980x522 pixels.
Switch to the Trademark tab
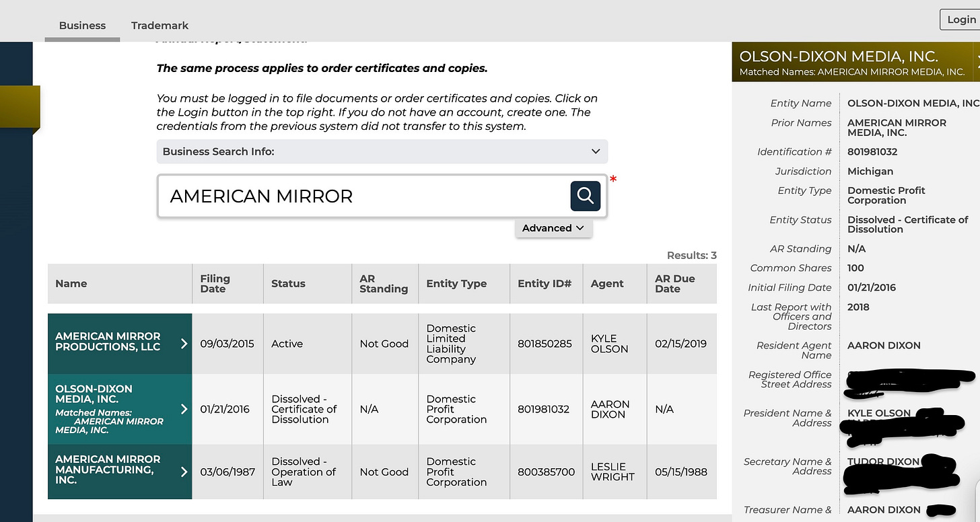coord(160,26)
